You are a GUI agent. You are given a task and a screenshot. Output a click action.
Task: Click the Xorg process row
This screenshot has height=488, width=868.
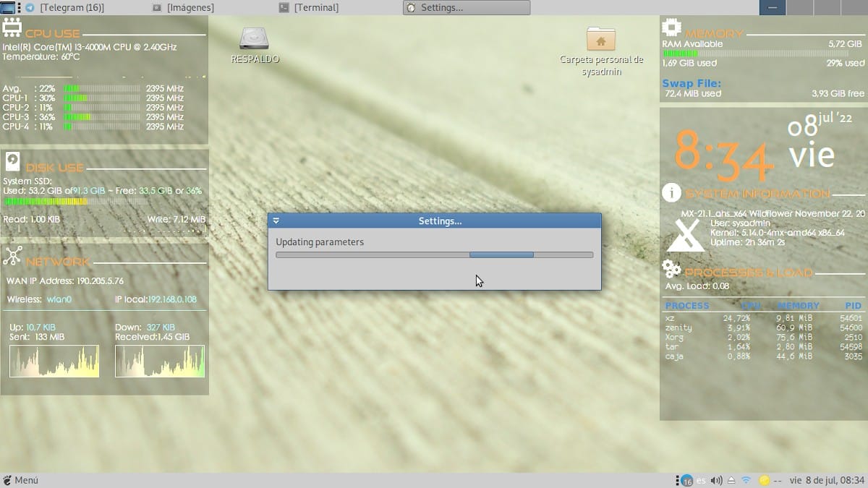pyautogui.click(x=764, y=337)
